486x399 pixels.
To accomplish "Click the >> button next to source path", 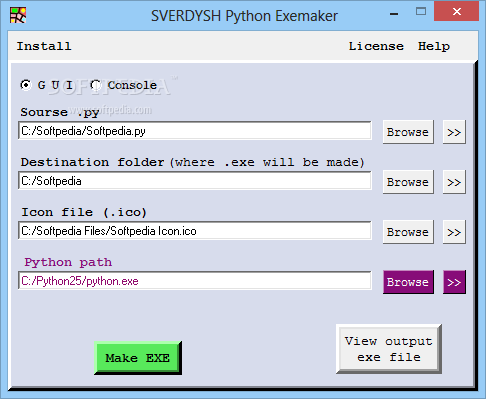I will 454,132.
